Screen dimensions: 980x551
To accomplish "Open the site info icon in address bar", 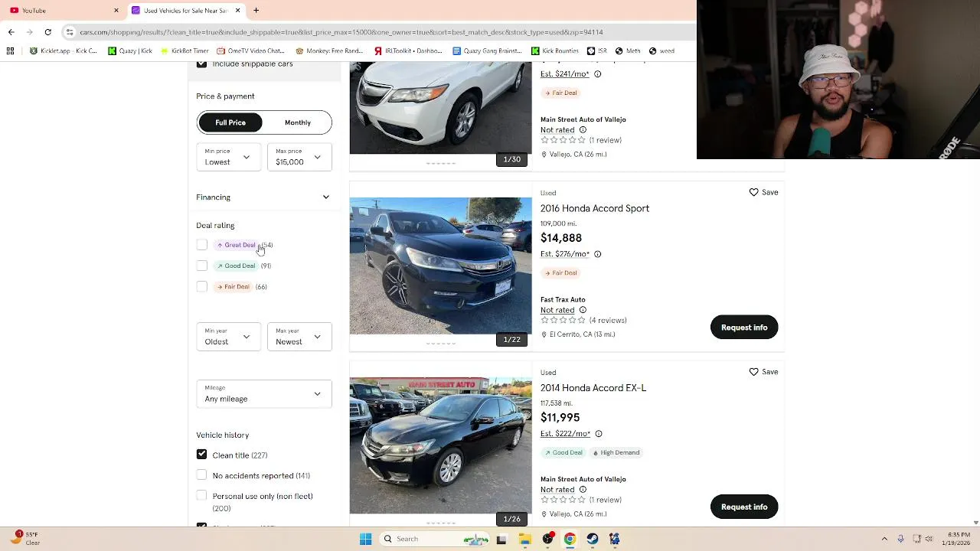I will coord(70,32).
